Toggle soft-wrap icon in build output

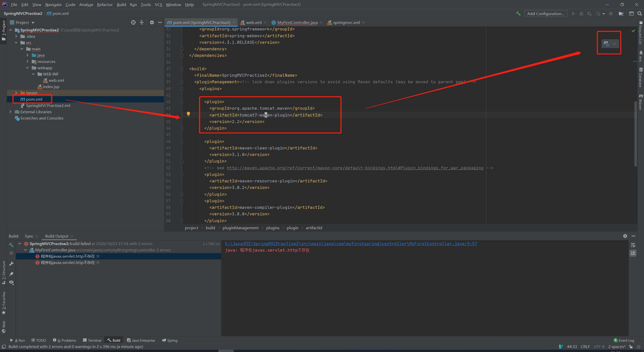click(633, 245)
